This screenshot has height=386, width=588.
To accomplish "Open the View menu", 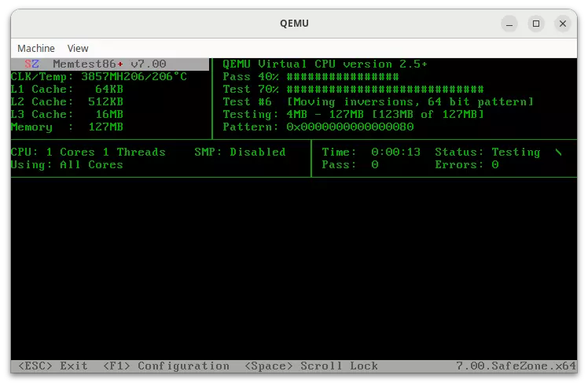I will coord(78,48).
